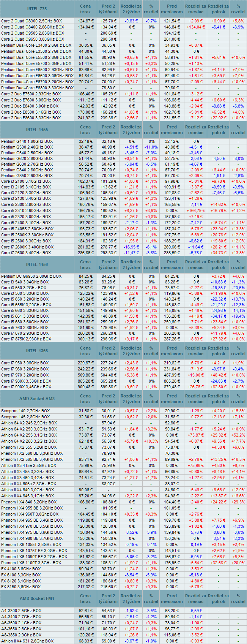The width and height of the screenshot is (247, 644).
Task: Click half-year percent "+52,2%" for Athlon 64 X2 255
Action: (238, 435)
